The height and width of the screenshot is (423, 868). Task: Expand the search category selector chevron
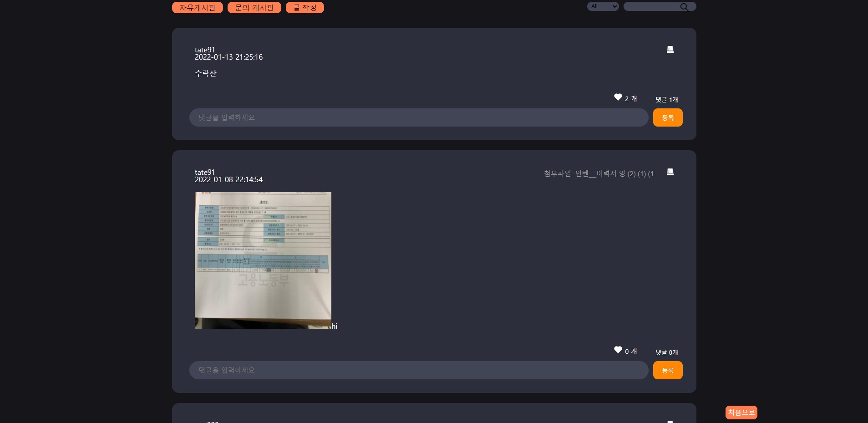(614, 6)
